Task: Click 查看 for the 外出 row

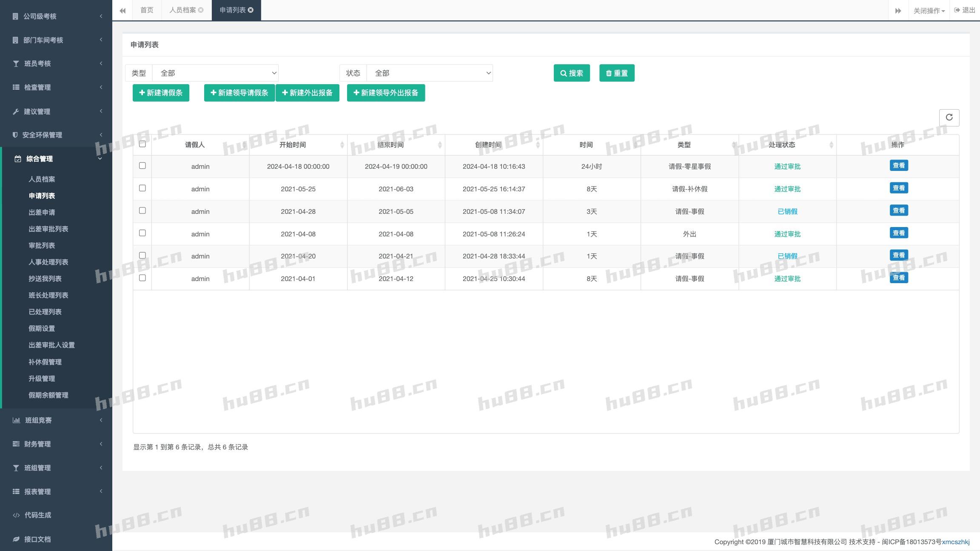Action: click(x=899, y=233)
